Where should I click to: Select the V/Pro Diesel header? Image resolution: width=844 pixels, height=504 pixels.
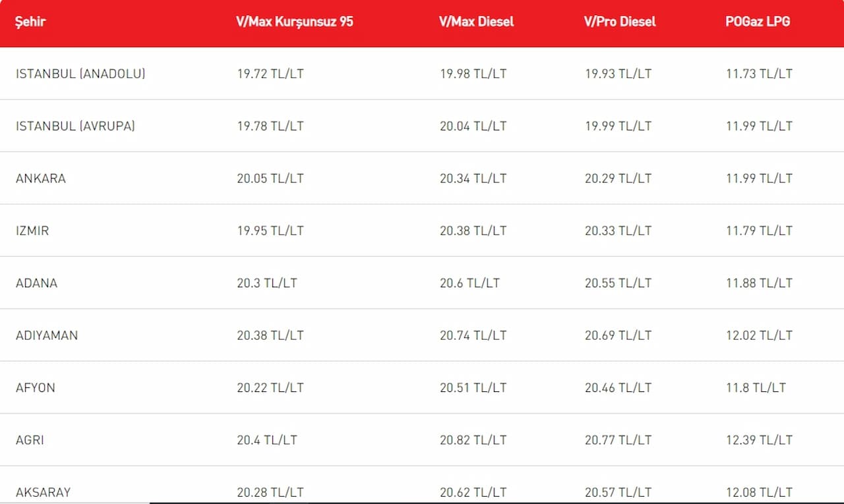coord(620,22)
